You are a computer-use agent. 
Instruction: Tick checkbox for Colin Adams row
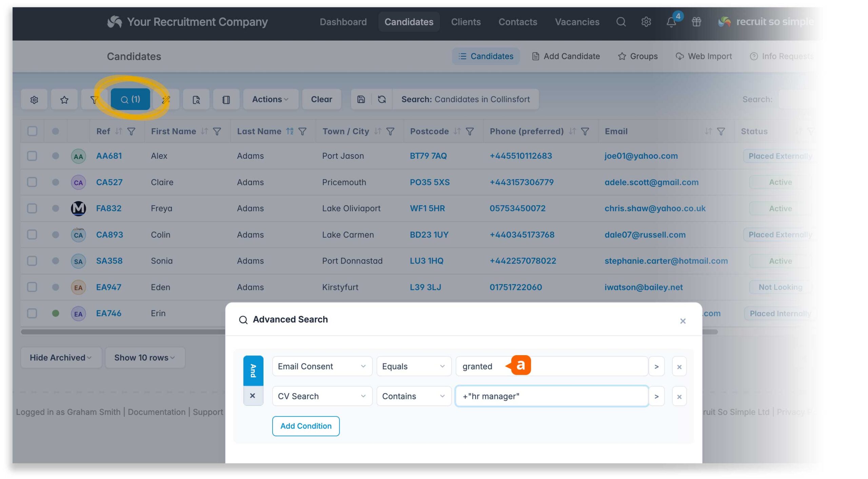(x=32, y=235)
